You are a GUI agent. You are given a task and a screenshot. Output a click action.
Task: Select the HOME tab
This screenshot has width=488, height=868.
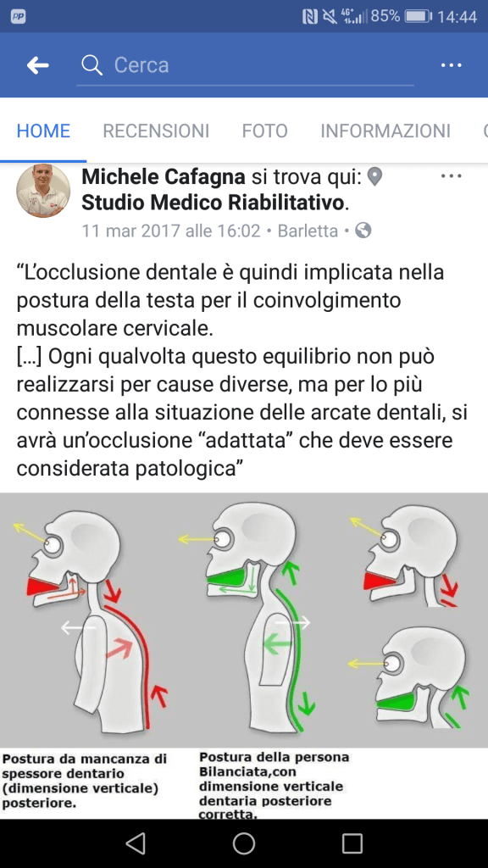tap(43, 131)
